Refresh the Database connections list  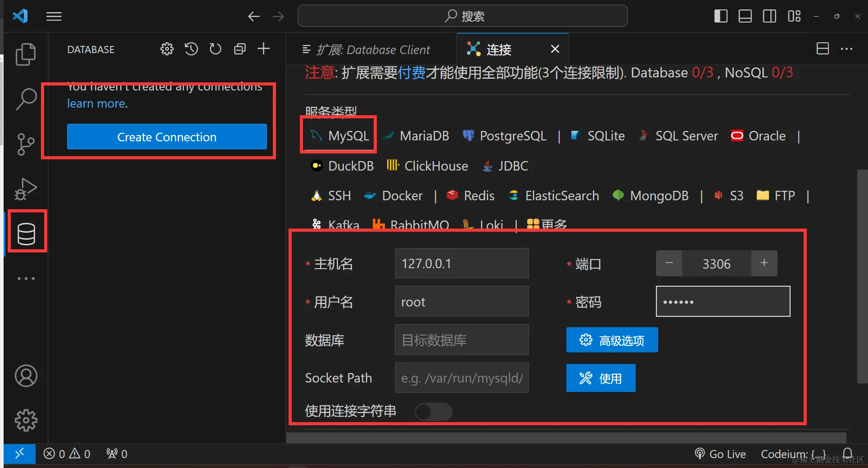tap(216, 49)
